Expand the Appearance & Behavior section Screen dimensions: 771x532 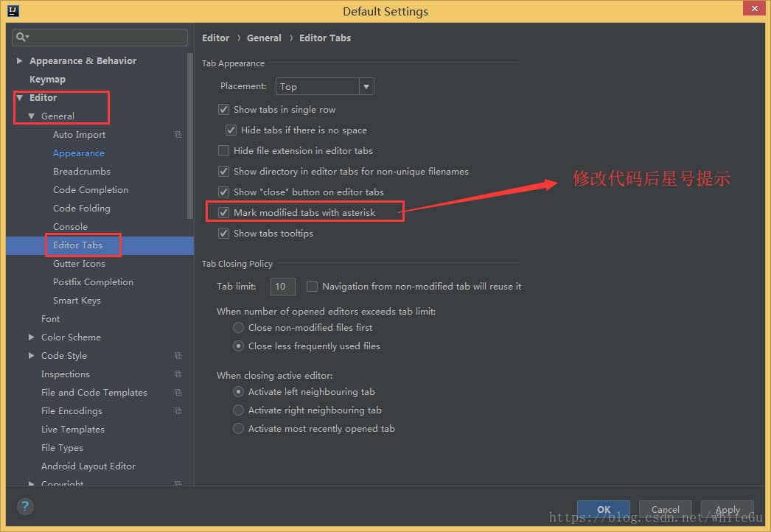(x=19, y=61)
